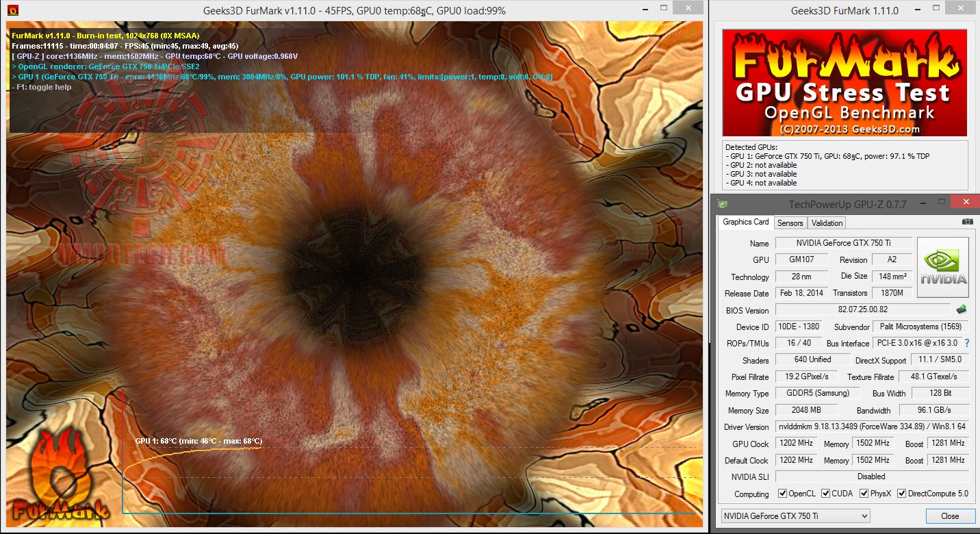Close the FurMark burn-in test window
The height and width of the screenshot is (534, 980).
(x=688, y=8)
